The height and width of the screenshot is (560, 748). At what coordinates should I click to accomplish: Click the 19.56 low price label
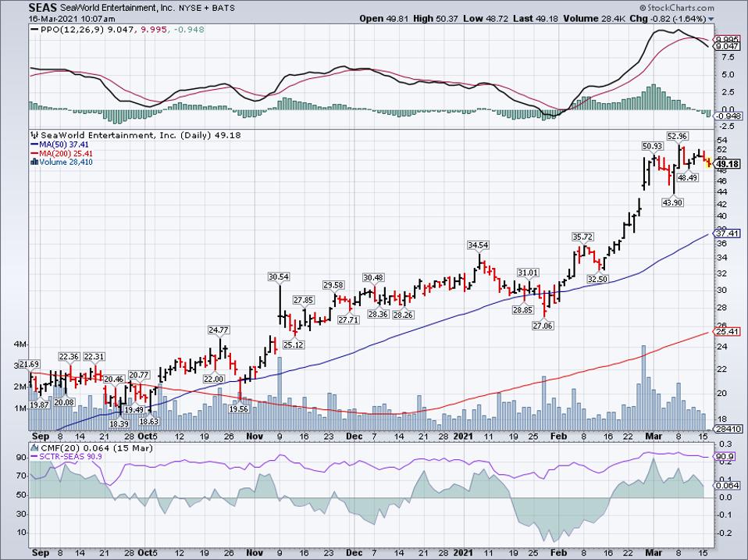point(238,408)
